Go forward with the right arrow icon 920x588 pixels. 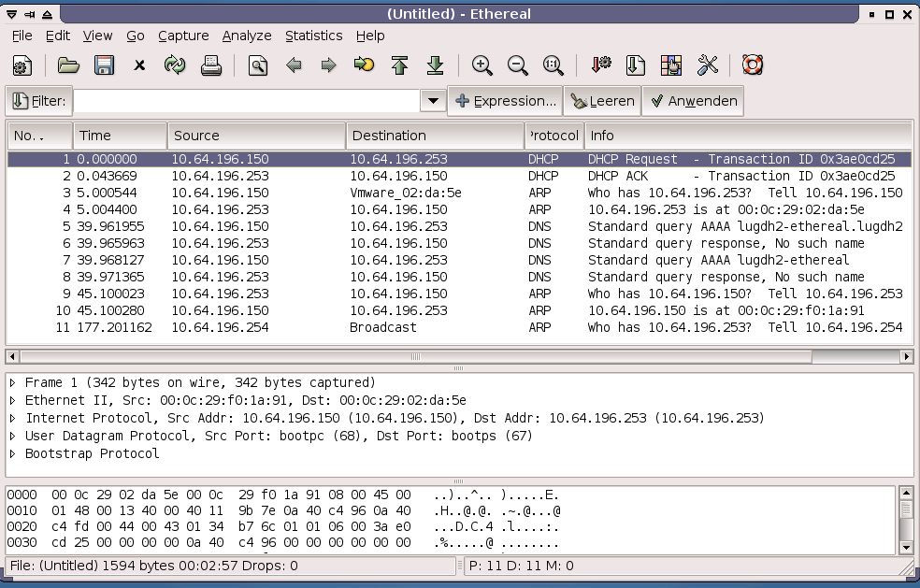tap(328, 65)
